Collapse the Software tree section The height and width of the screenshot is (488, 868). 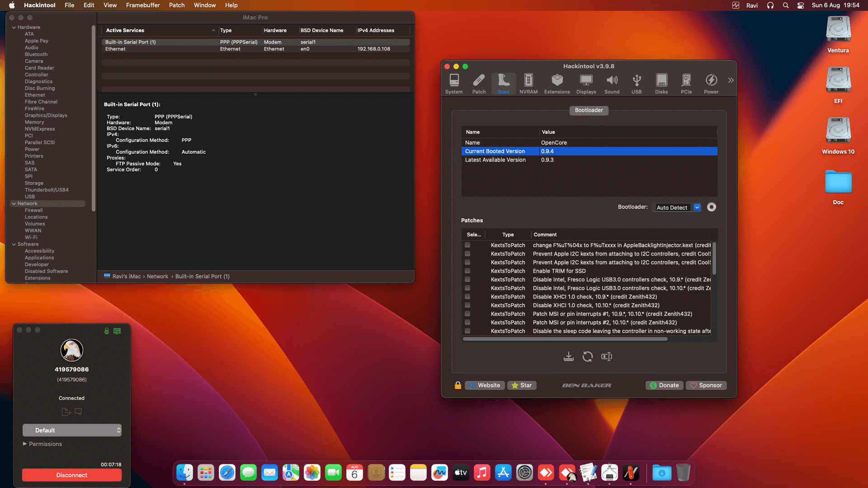tap(14, 244)
